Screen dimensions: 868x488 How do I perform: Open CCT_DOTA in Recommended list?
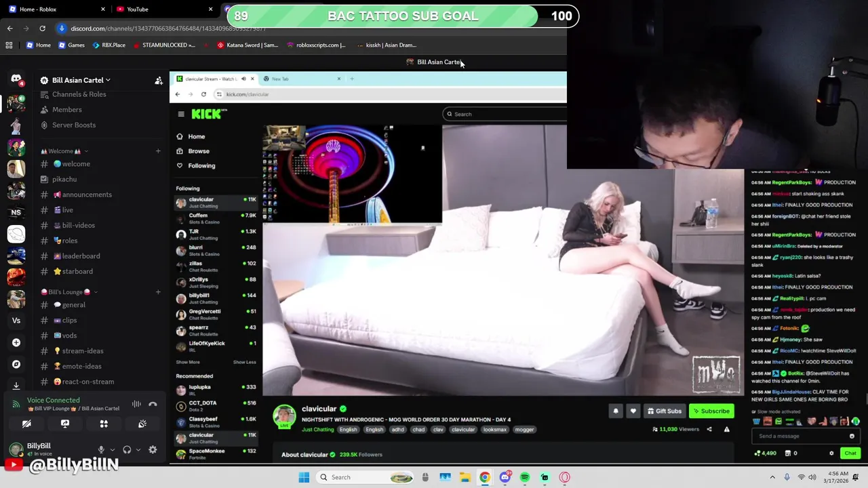pyautogui.click(x=216, y=406)
